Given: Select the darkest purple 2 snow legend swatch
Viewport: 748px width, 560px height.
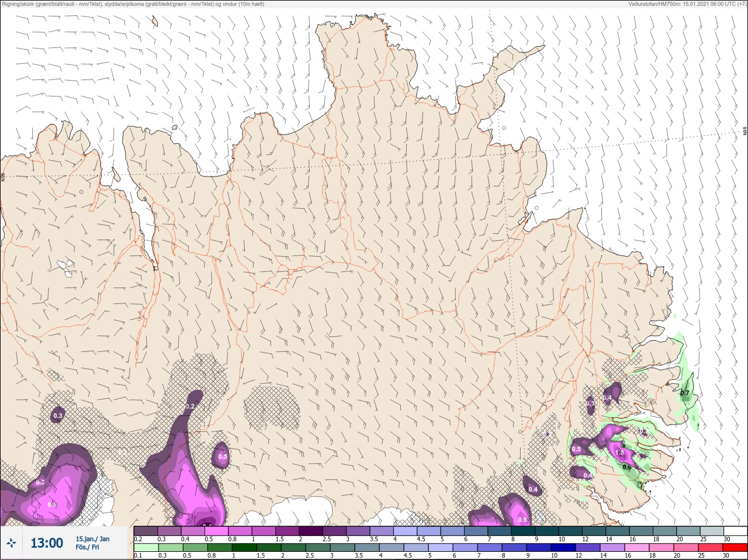Looking at the screenshot, I should pos(310,531).
